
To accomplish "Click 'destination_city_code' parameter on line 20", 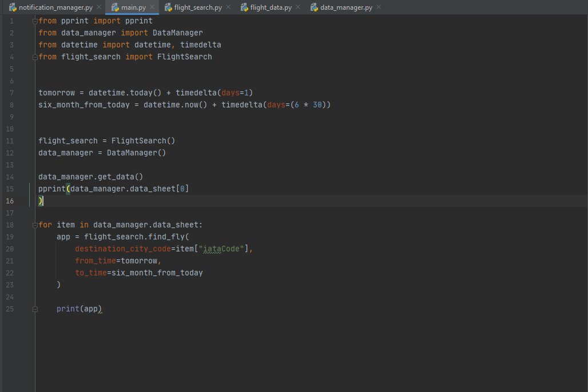I will 123,249.
